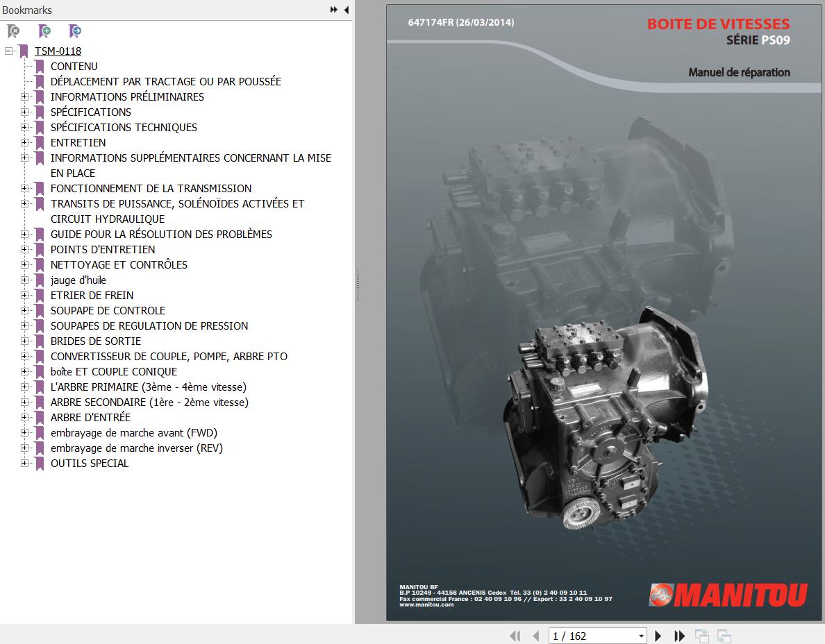This screenshot has width=825, height=644.
Task: Click the Bookmarks panel title
Action: [27, 10]
